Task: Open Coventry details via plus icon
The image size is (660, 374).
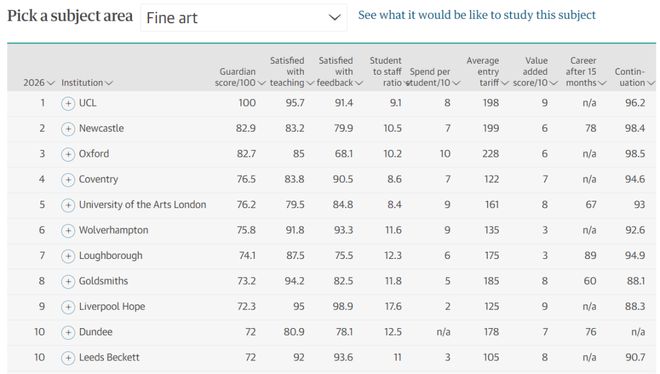Action: [68, 180]
